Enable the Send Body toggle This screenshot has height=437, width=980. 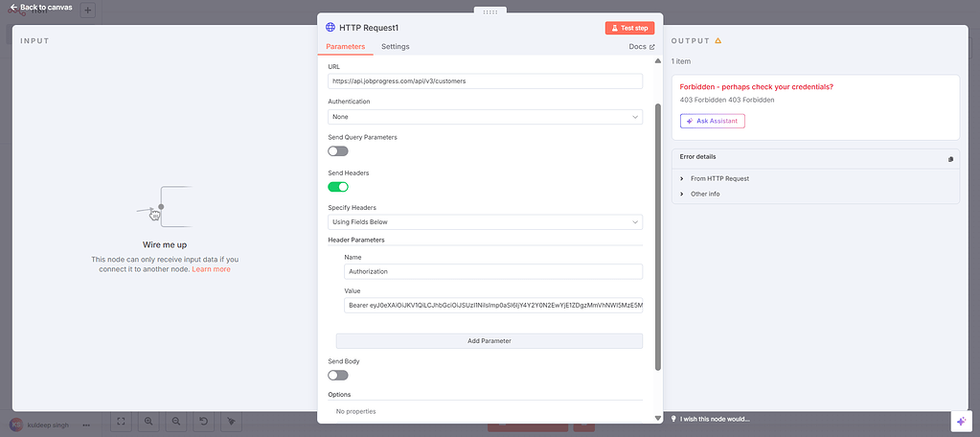click(338, 375)
